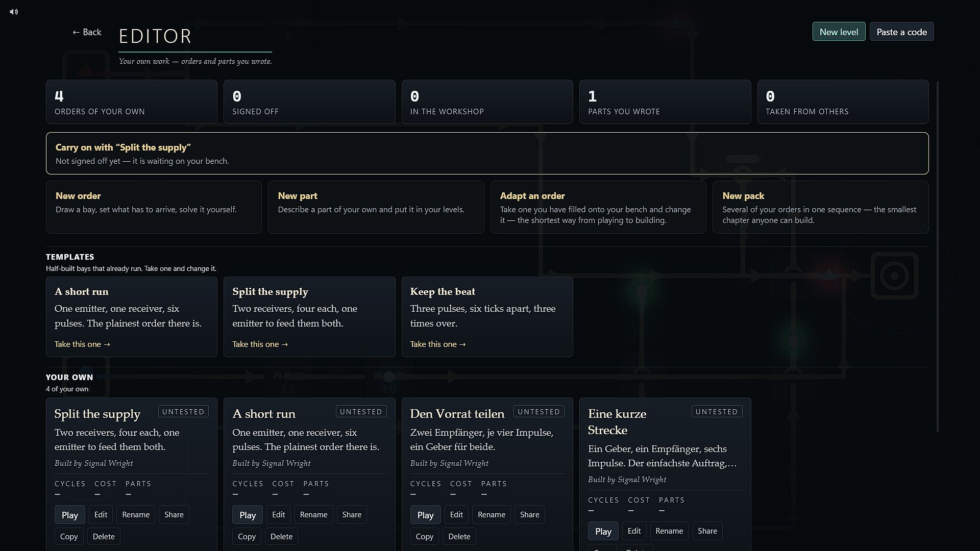Screen dimensions: 980x551
Task: Click the UNTESTED badge on Eine kurze Strecke
Action: pos(717,412)
